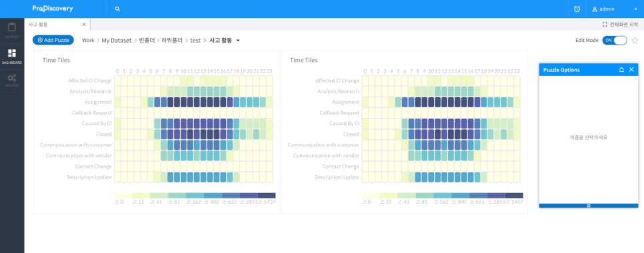Viewport: 644px width, 253px height.
Task: Click Analysis/Research label in left chart
Action: (x=91, y=91)
